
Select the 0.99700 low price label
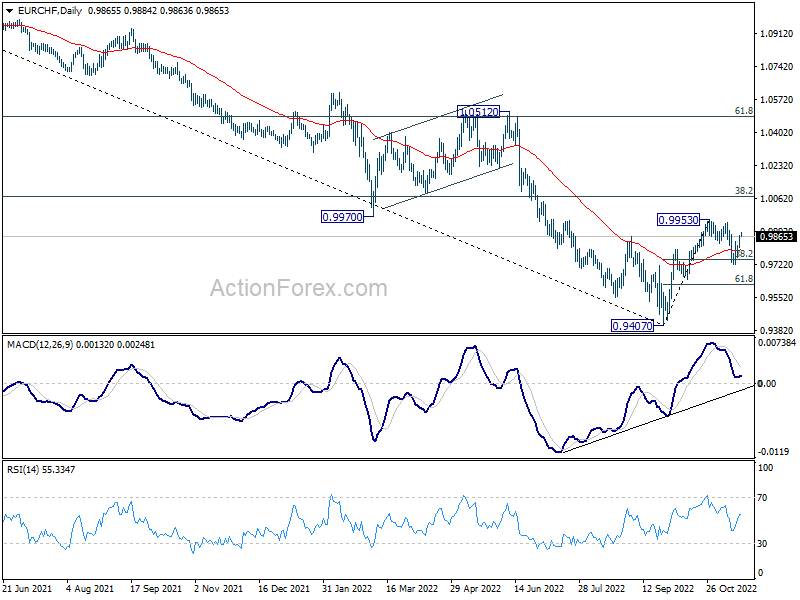(343, 216)
